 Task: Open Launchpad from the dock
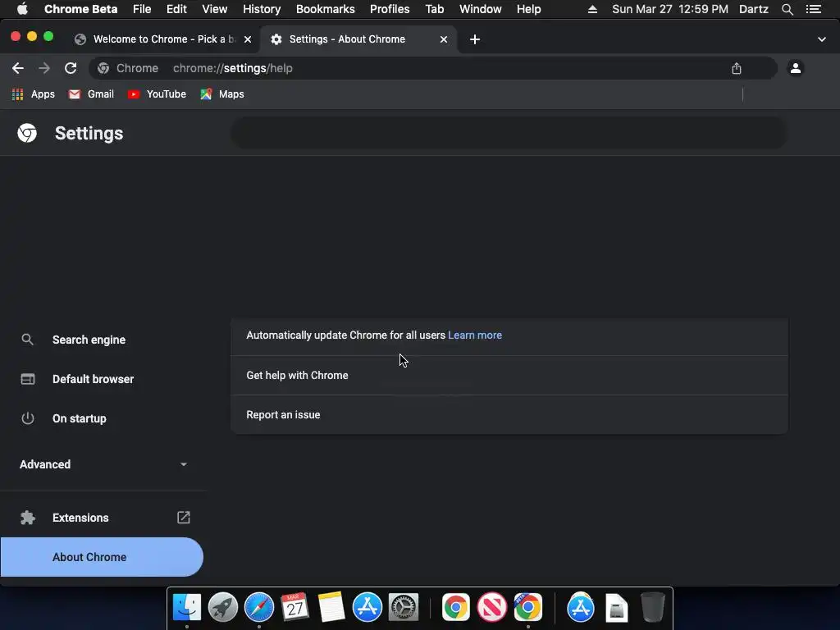(223, 608)
